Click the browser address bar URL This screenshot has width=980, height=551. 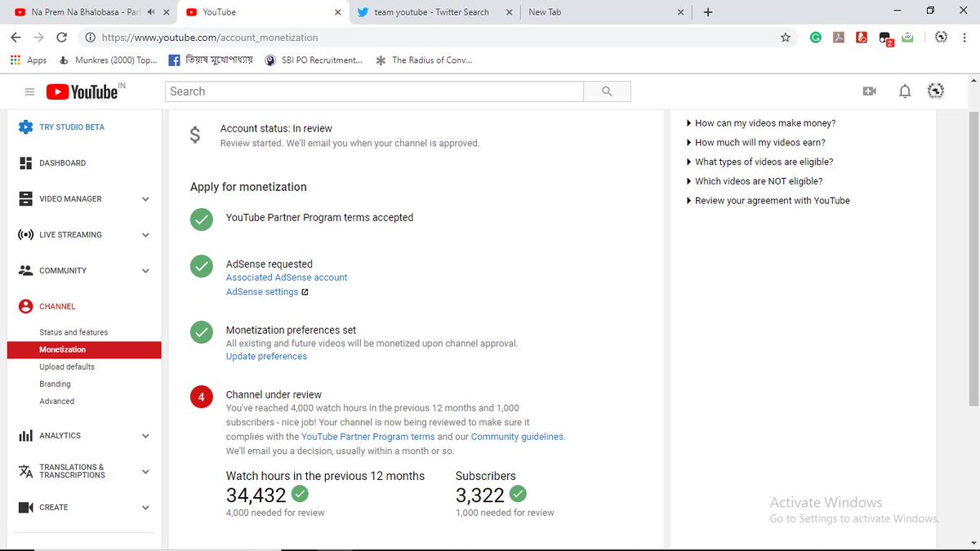click(208, 38)
